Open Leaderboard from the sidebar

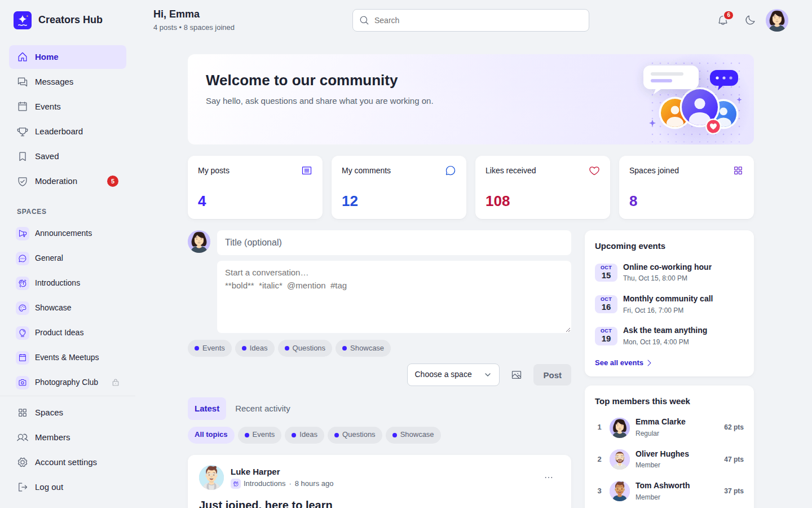coord(68,132)
